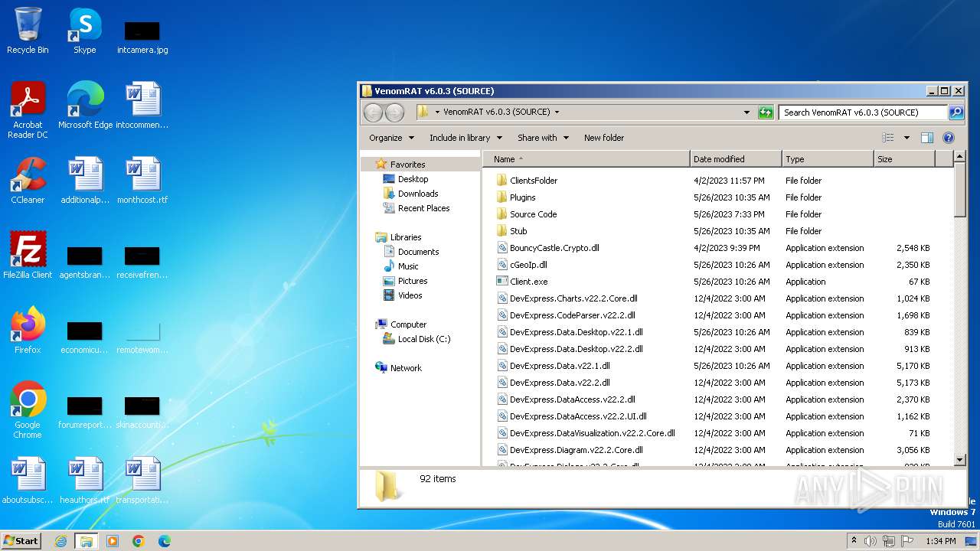Open CCleaner desktop shortcut
This screenshot has width=980, height=551.
click(28, 180)
